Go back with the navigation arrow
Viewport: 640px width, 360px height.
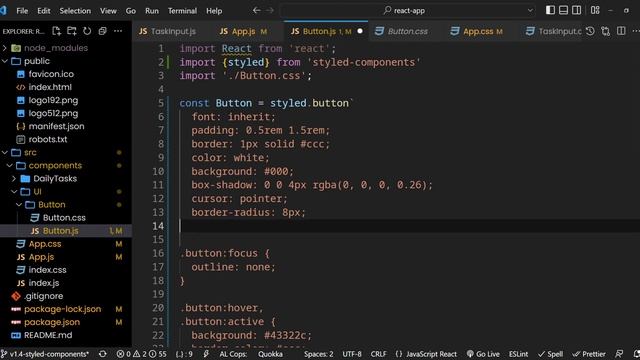tap(256, 11)
